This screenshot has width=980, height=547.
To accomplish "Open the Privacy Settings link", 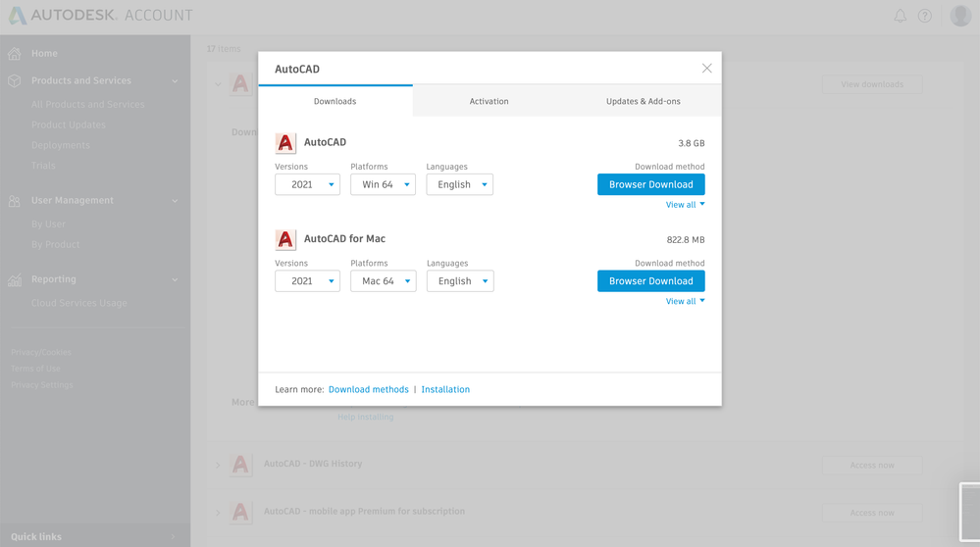I will tap(42, 384).
